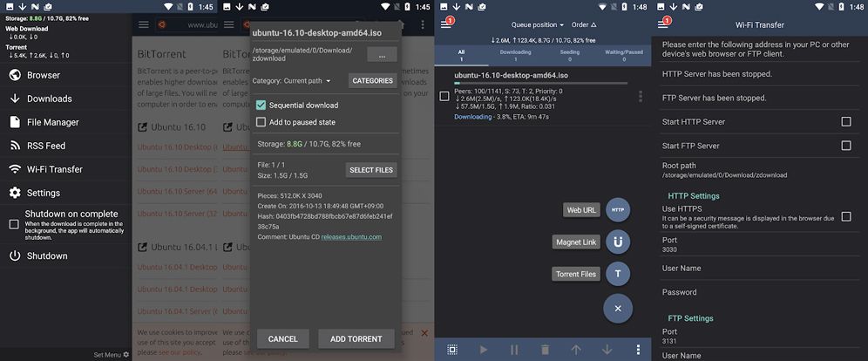Switch to the Downloading tab
The image size is (868, 361).
point(515,55)
